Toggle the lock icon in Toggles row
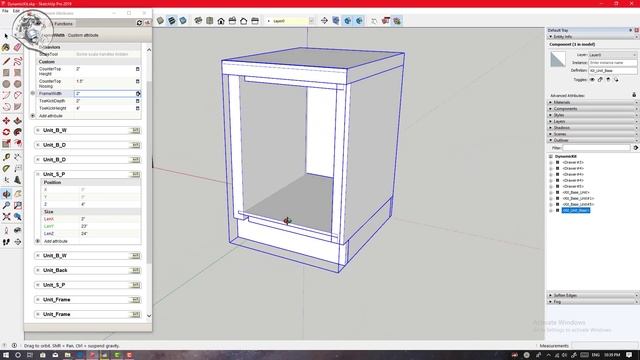Viewport: 640px width, 360px height. 600,80
